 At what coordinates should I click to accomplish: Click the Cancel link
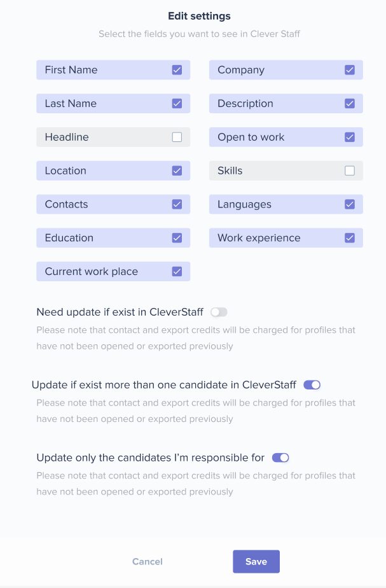coord(148,562)
